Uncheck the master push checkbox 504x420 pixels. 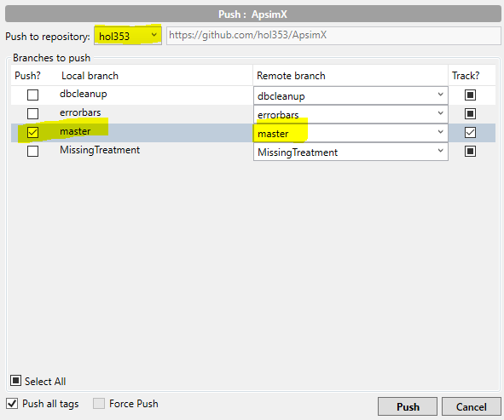pos(32,132)
